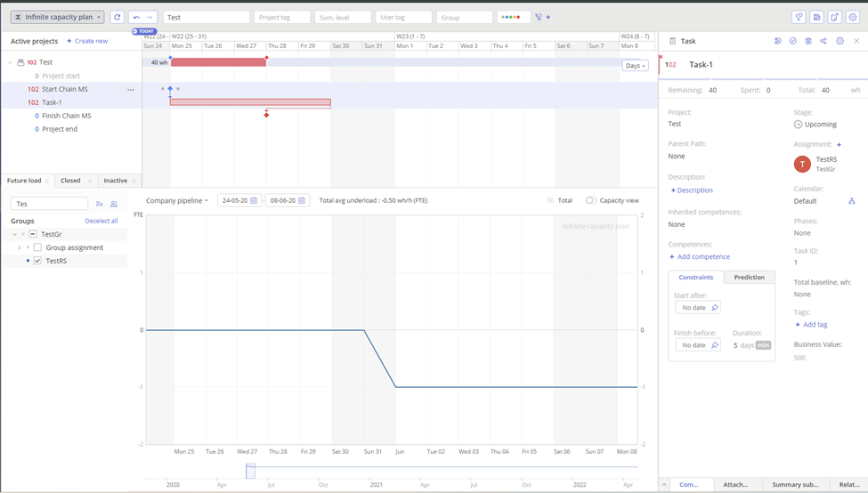Screen dimensions: 868x493
Task: Switch to the Closed tab
Action: click(x=70, y=181)
